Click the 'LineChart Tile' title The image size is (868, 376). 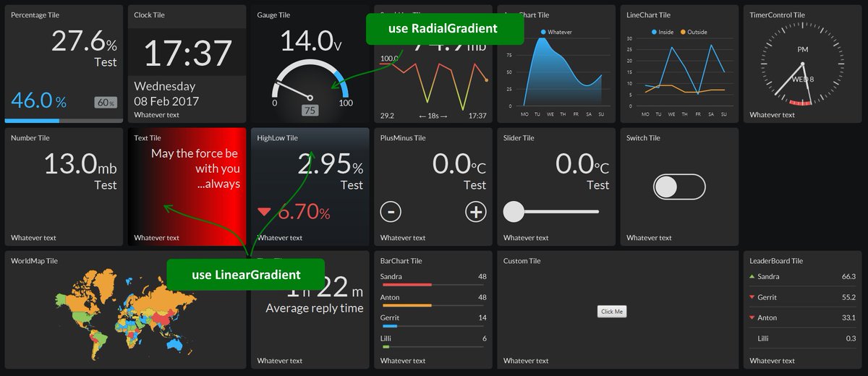tap(649, 14)
